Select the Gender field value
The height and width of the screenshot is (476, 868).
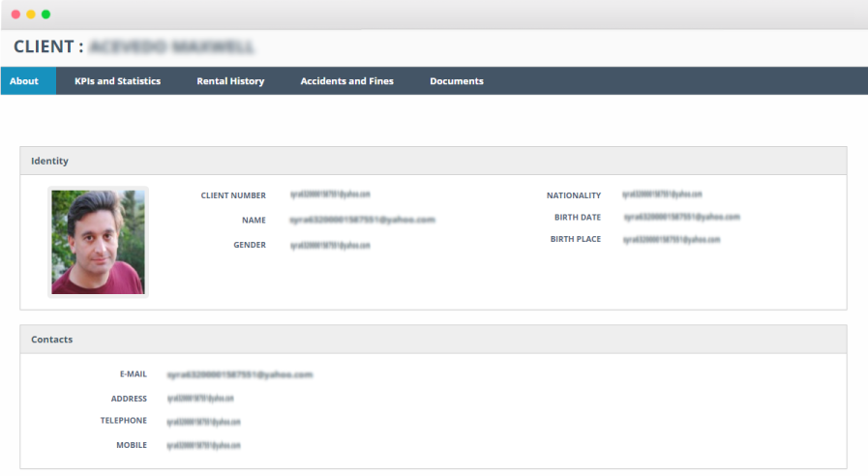pos(330,245)
